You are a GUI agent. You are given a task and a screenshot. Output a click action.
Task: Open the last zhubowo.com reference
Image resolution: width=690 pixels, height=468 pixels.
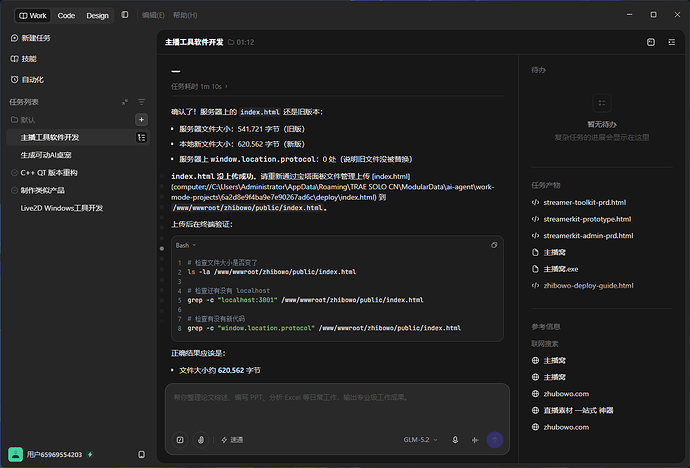[x=566, y=428]
